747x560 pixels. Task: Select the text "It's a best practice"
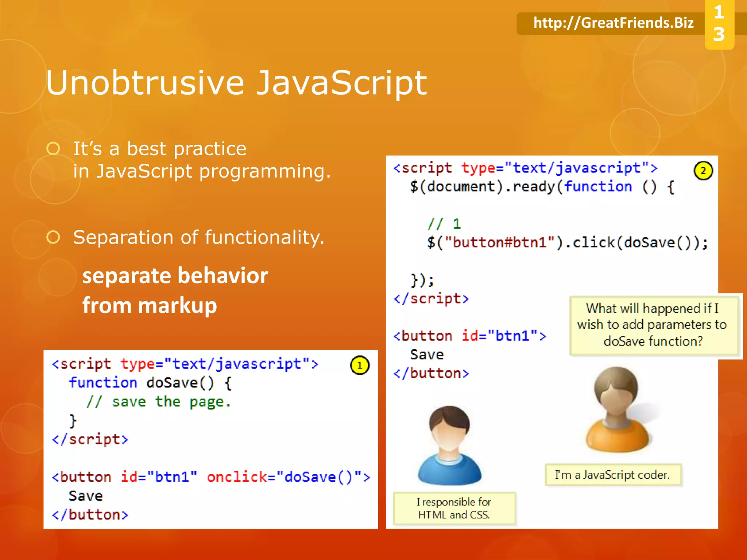point(160,149)
